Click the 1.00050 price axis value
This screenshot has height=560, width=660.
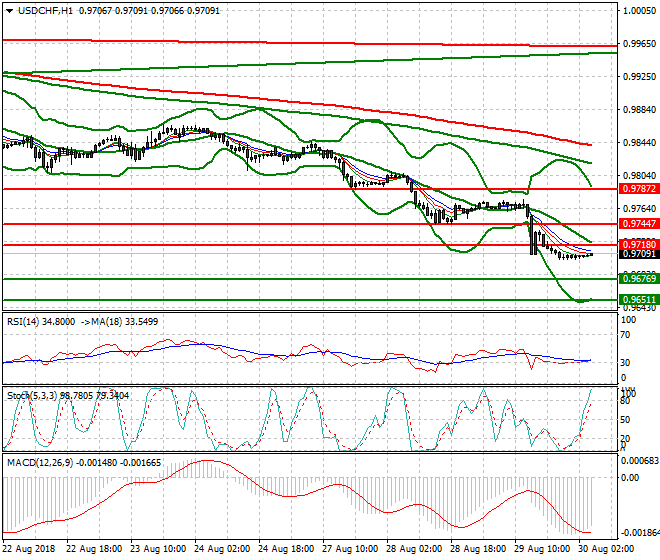click(x=639, y=11)
